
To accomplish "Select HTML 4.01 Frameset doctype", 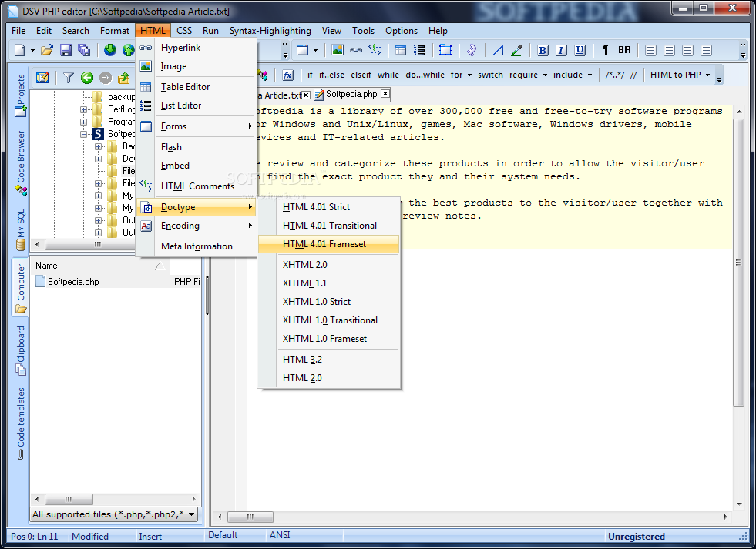I will click(x=329, y=244).
